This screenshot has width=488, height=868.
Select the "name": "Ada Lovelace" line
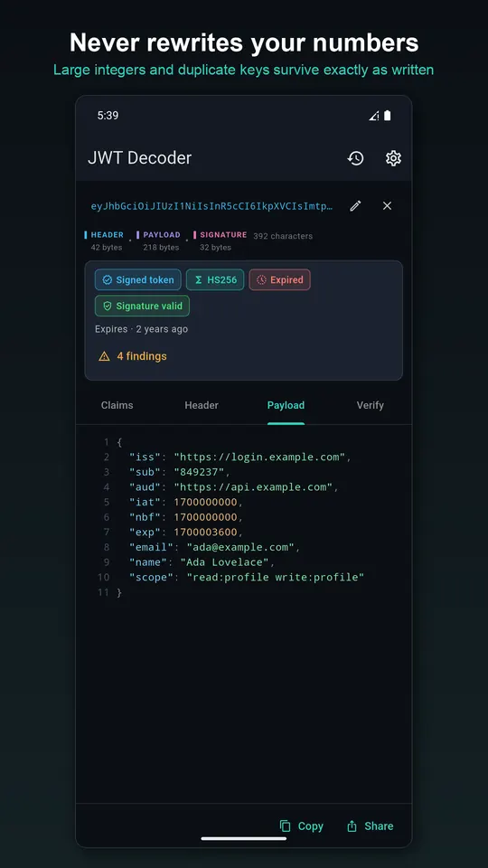click(x=202, y=561)
